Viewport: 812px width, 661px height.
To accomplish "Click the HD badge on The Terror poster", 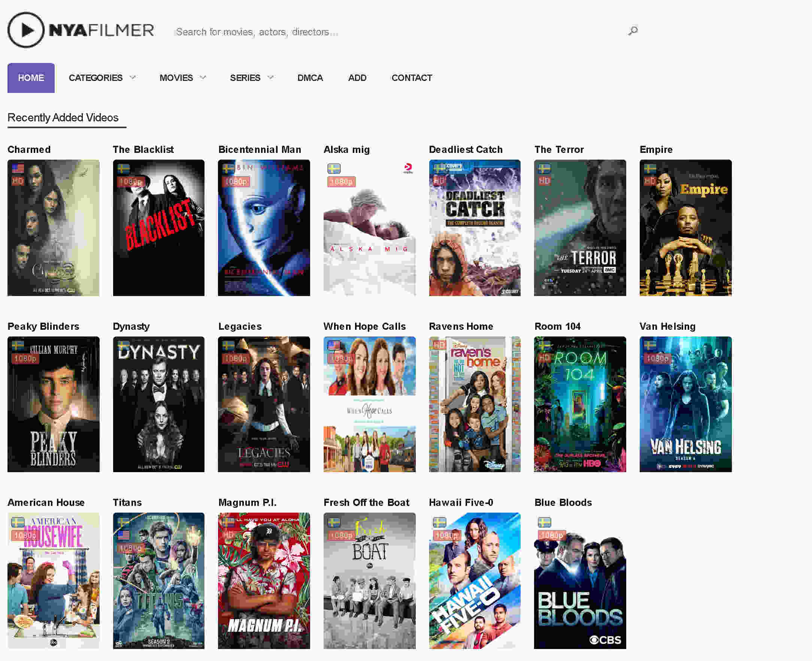I will pos(545,181).
